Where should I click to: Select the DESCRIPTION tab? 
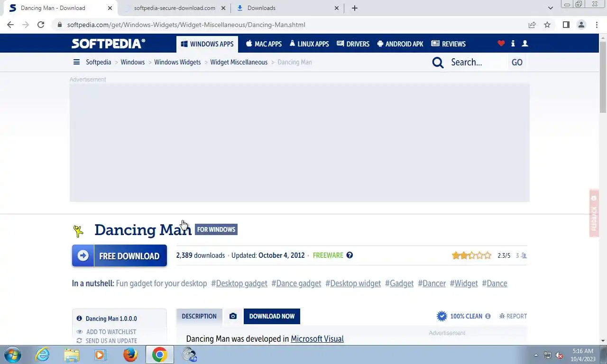click(199, 316)
